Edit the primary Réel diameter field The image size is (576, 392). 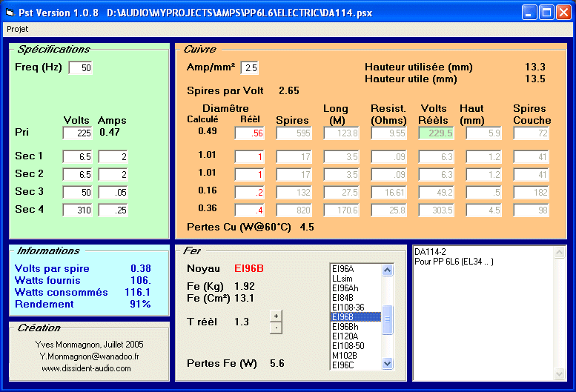pyautogui.click(x=249, y=133)
